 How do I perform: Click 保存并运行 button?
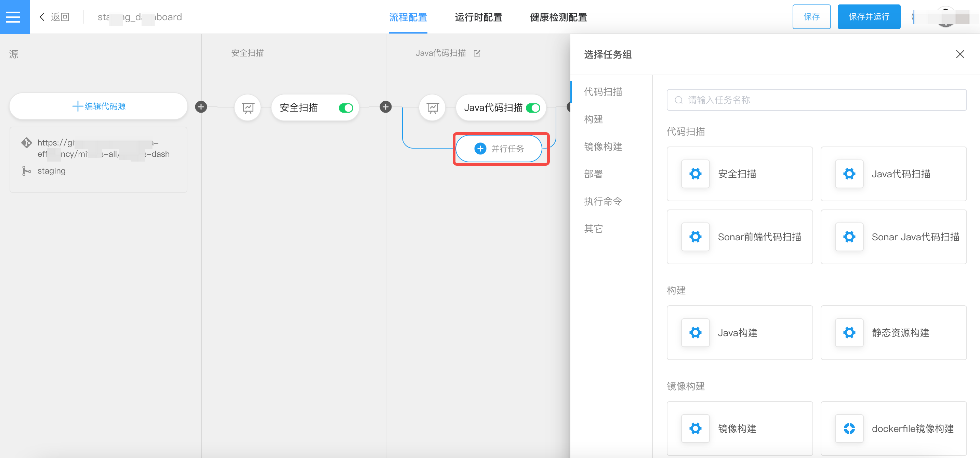pyautogui.click(x=869, y=17)
